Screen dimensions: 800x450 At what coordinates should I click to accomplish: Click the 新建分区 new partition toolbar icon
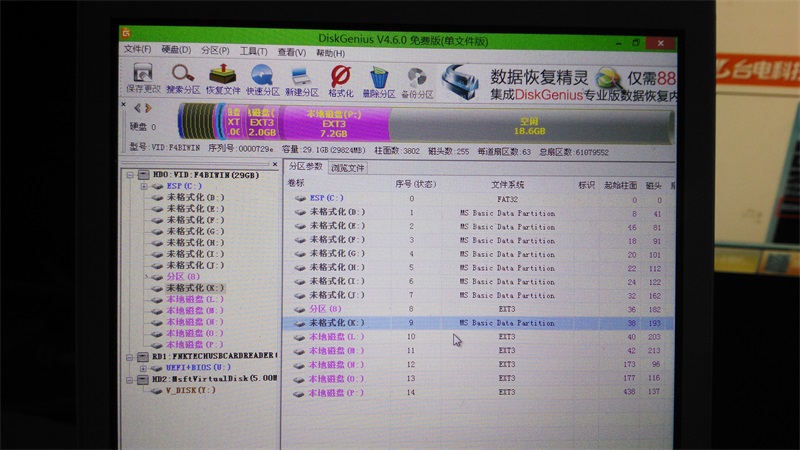(301, 81)
